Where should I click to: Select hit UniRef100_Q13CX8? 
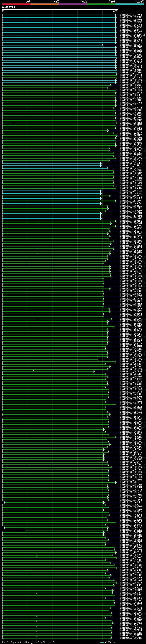click(131, 595)
